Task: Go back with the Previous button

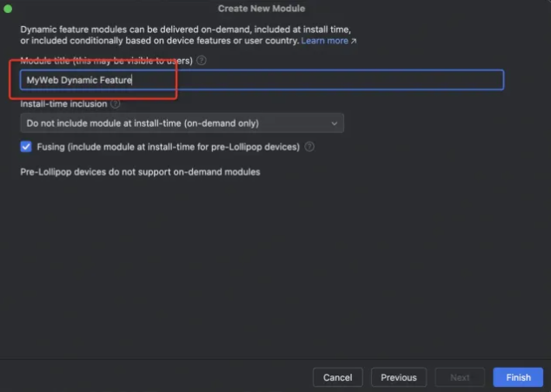Action: pos(399,377)
